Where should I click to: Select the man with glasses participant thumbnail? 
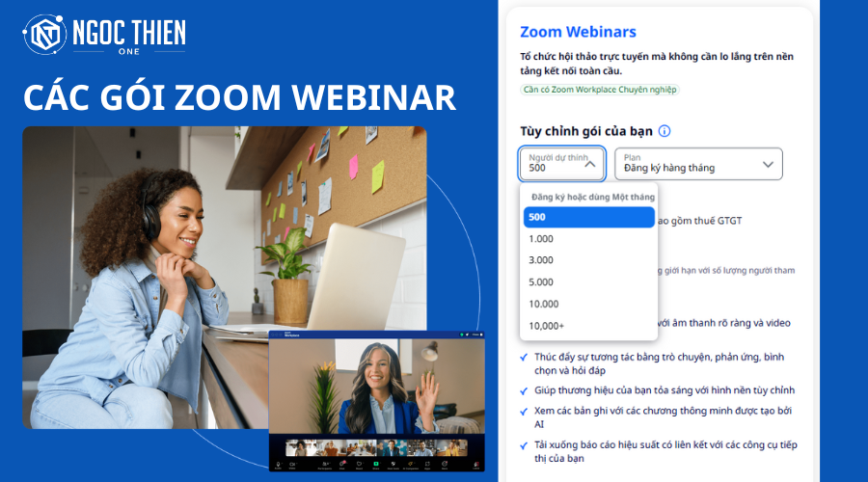coord(421,447)
